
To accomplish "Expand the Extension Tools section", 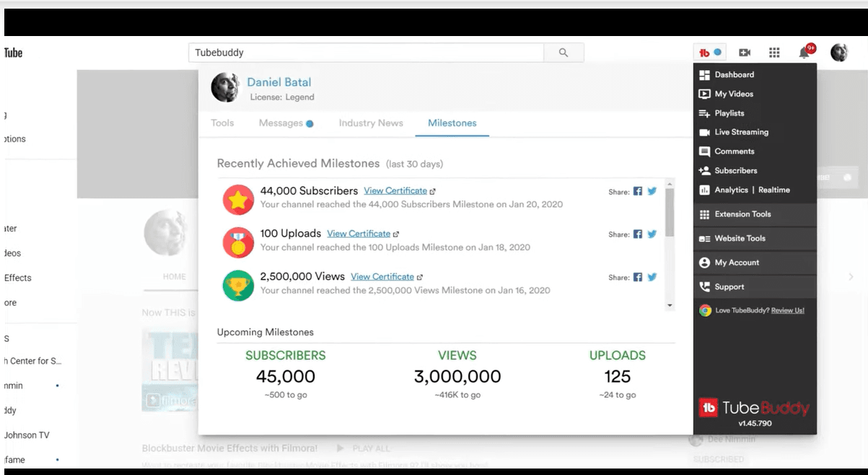I will pyautogui.click(x=755, y=214).
